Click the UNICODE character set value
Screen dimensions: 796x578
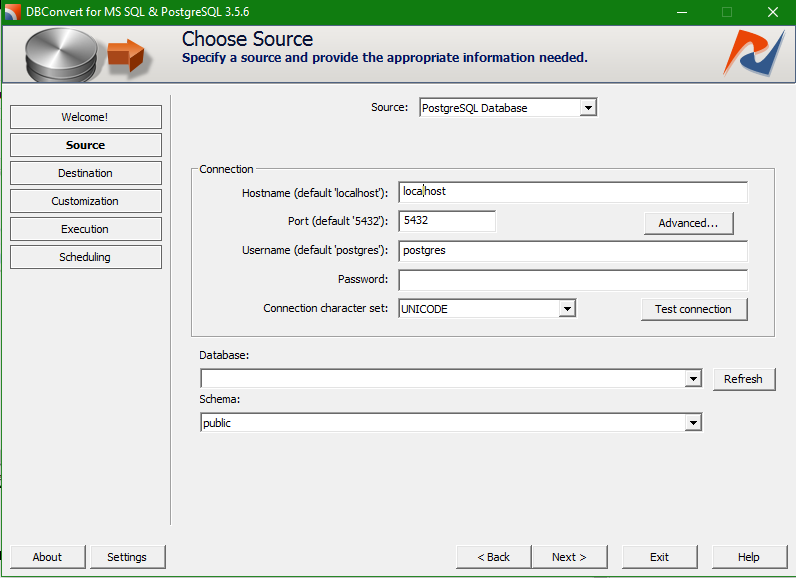click(424, 309)
